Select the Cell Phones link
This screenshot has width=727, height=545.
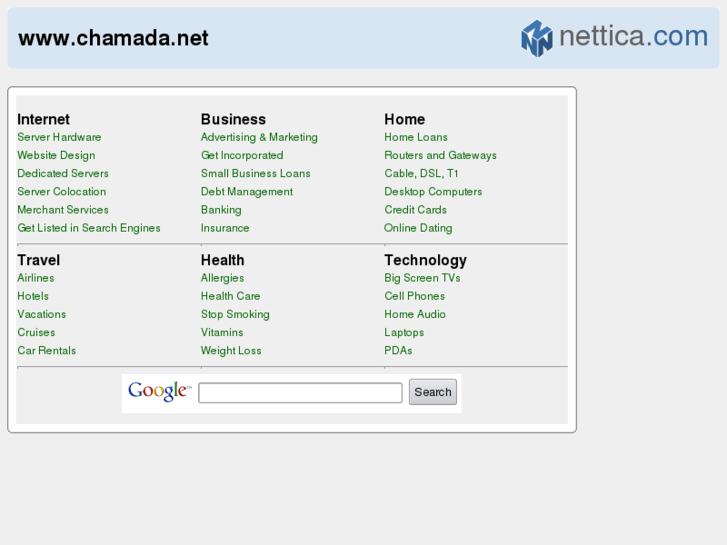(x=414, y=296)
